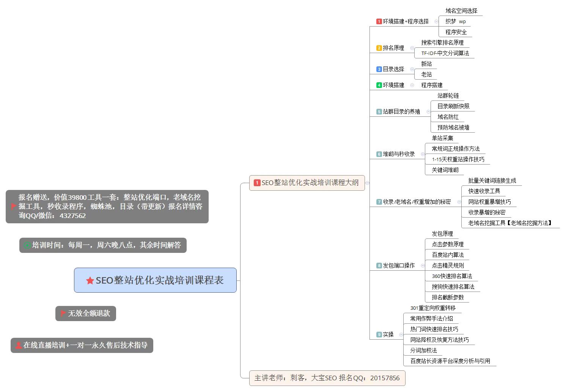Collapse the 排名原理 branch
Viewport: 566px width, 392px height.
pyautogui.click(x=411, y=48)
